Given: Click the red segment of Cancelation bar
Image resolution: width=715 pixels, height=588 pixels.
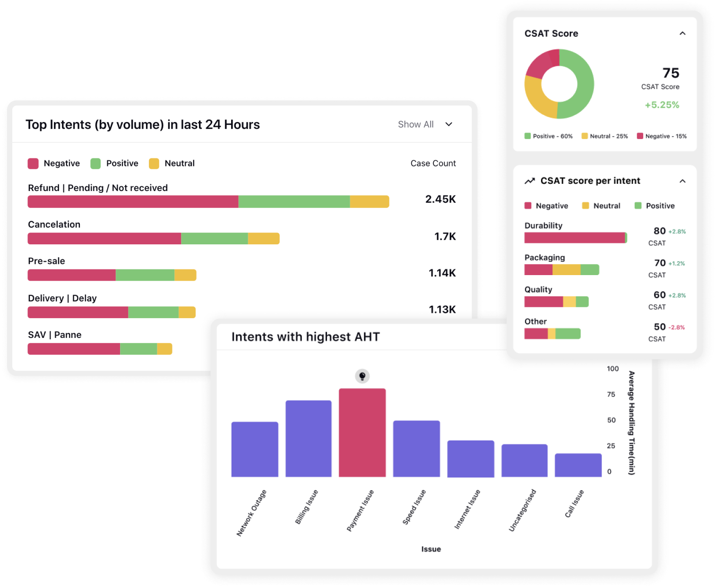Looking at the screenshot, I should point(104,239).
